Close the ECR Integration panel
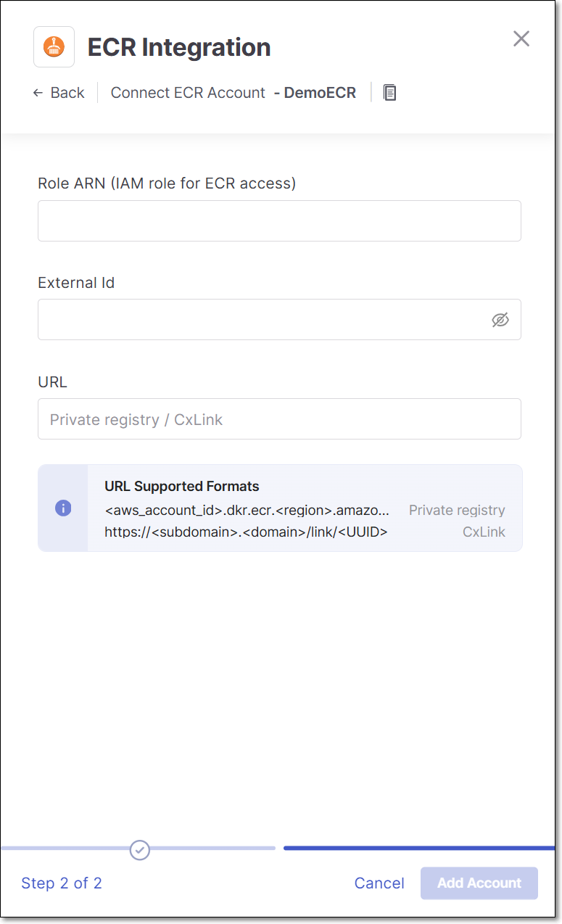562x924 pixels. [x=521, y=39]
